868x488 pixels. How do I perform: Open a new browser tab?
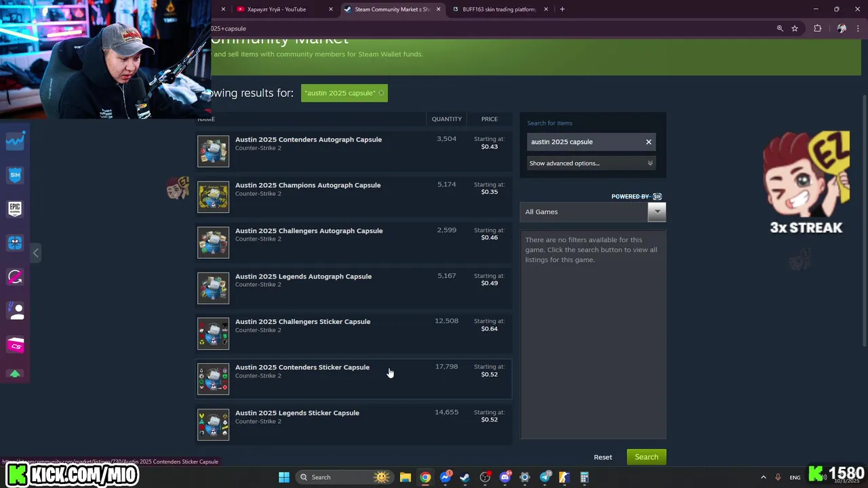(562, 9)
